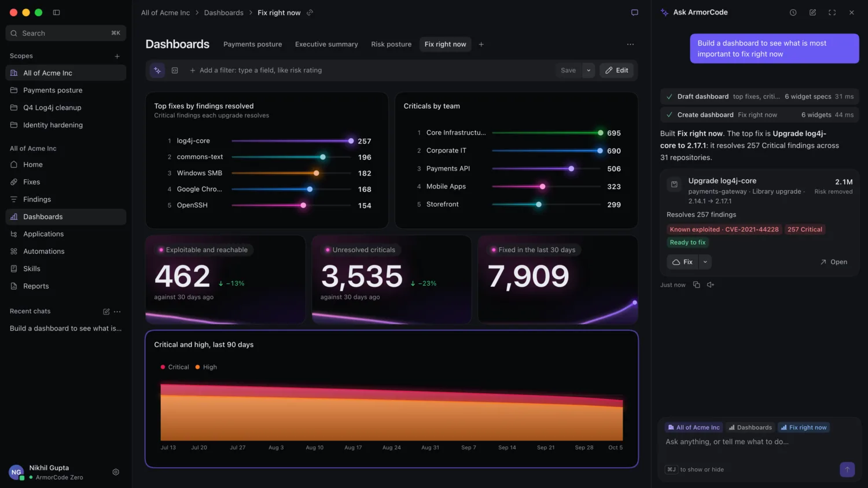Send the message with arrow button
The width and height of the screenshot is (868, 488).
click(847, 469)
